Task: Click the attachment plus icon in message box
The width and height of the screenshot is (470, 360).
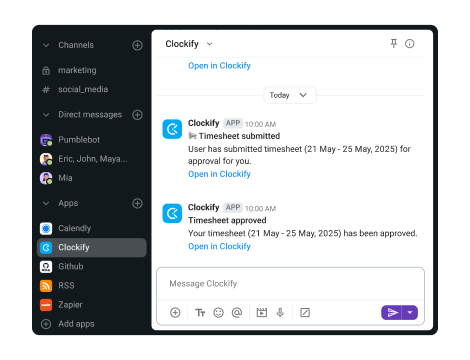Action: (175, 313)
